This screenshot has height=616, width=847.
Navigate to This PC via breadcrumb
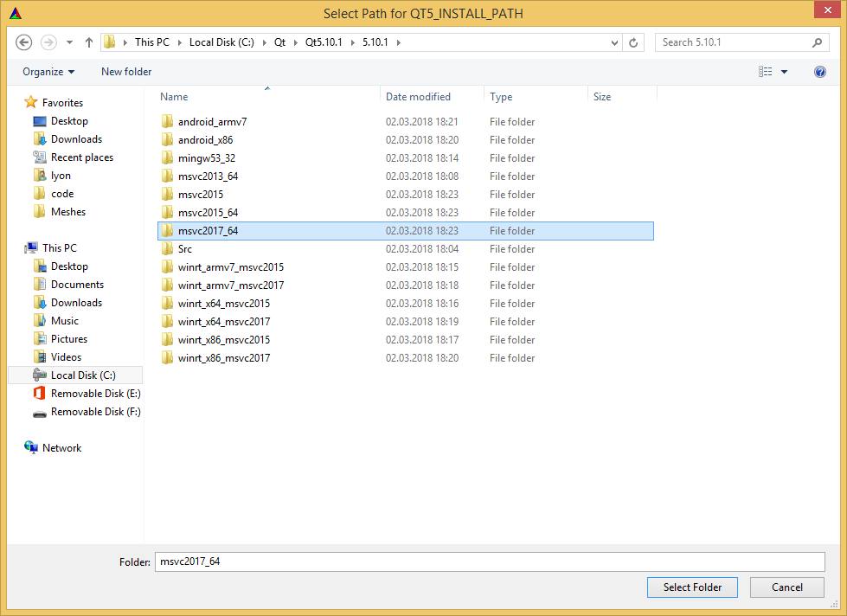point(153,42)
